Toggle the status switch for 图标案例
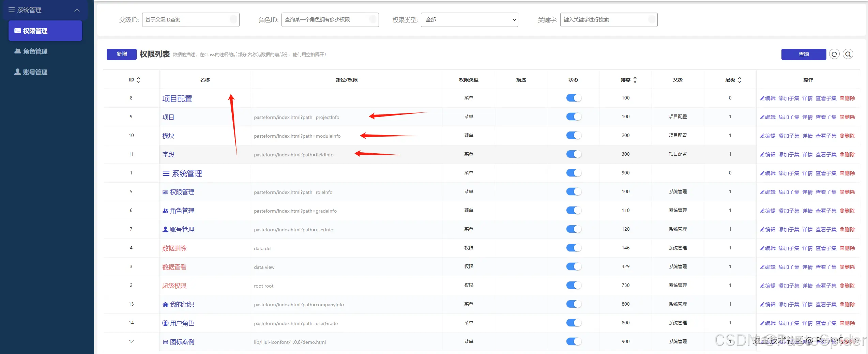Screen dimensions: 868x354 point(574,341)
